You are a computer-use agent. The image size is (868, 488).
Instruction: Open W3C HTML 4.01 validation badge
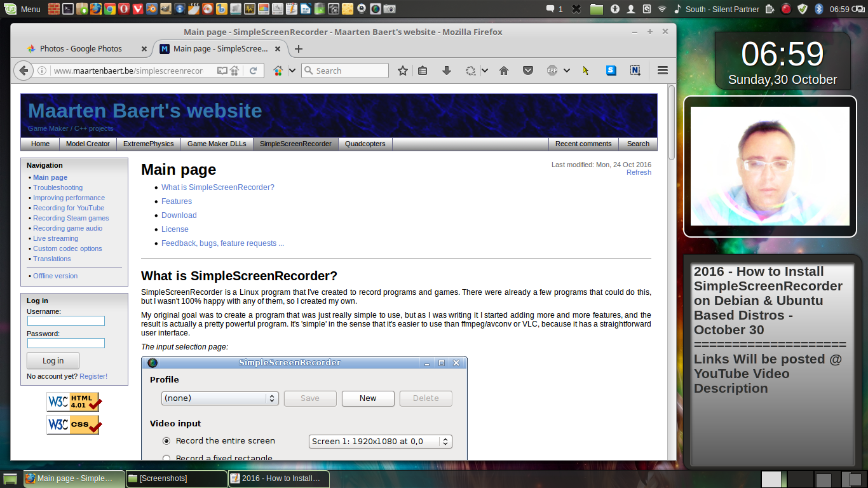pos(73,402)
